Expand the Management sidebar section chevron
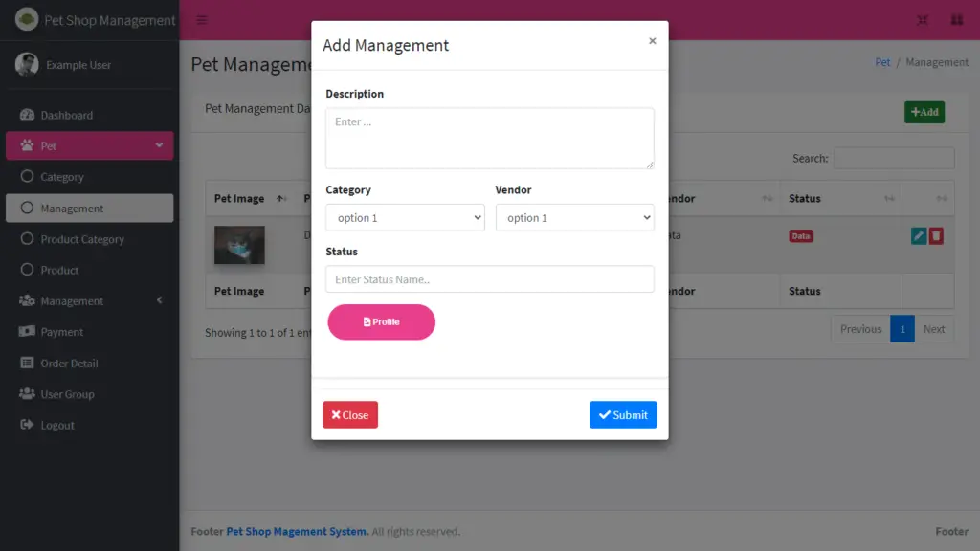980x551 pixels. click(161, 300)
